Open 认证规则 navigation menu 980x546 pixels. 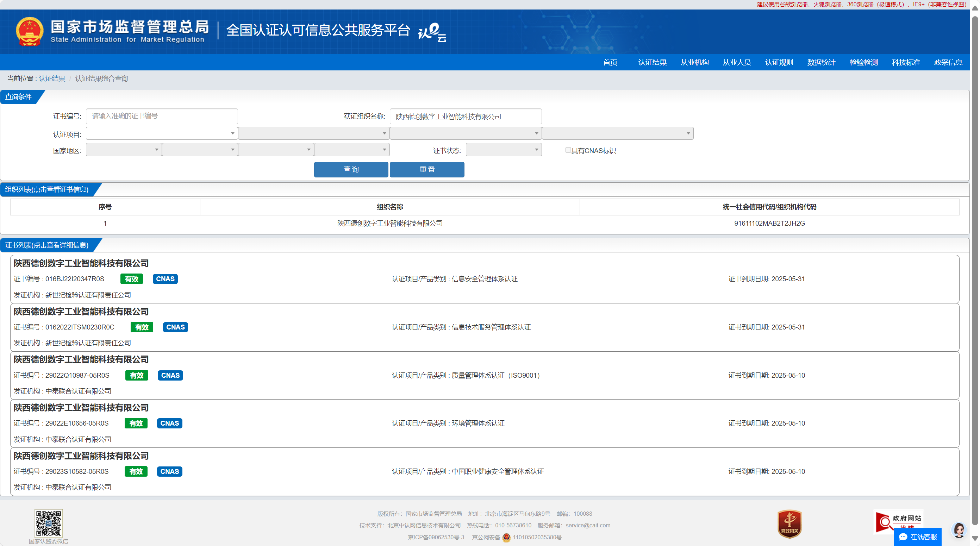779,62
